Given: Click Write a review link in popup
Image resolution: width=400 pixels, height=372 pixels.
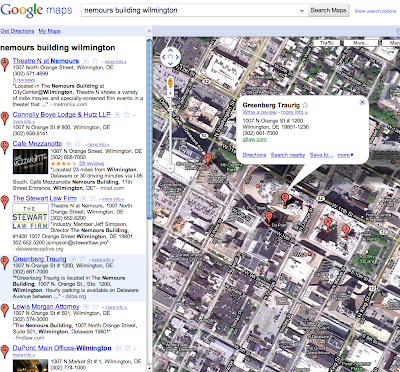Looking at the screenshot, I should (x=260, y=112).
